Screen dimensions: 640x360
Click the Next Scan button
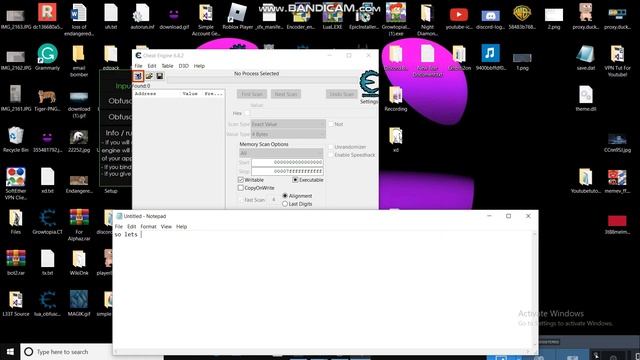pos(286,94)
